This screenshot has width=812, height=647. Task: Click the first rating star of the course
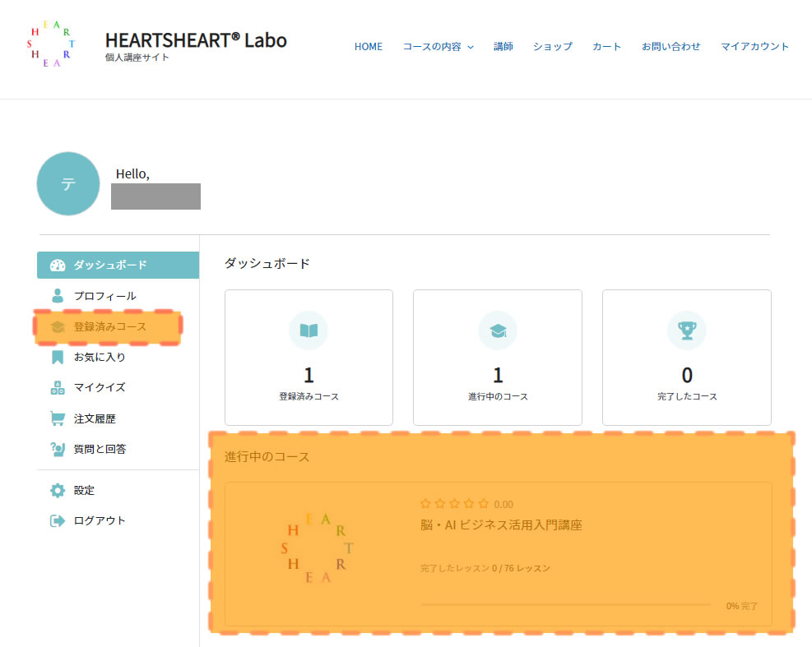click(425, 504)
